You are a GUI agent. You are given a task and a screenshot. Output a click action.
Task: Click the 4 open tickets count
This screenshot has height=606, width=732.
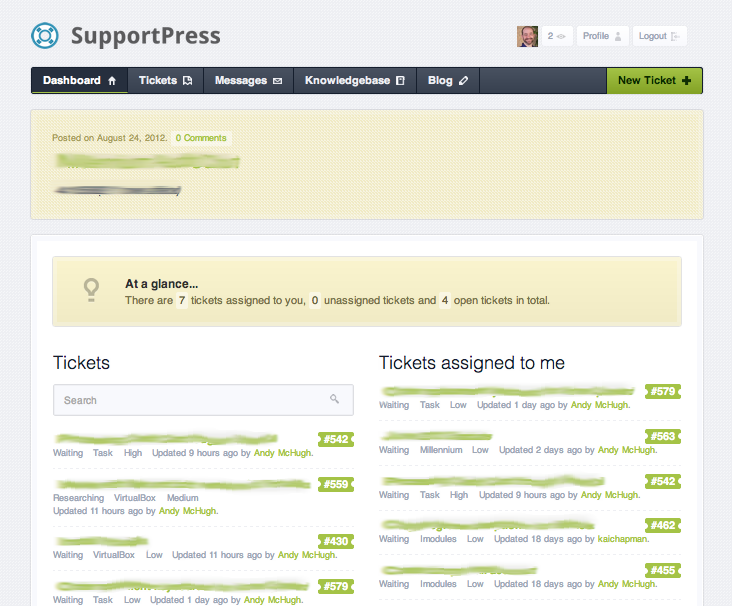445,300
